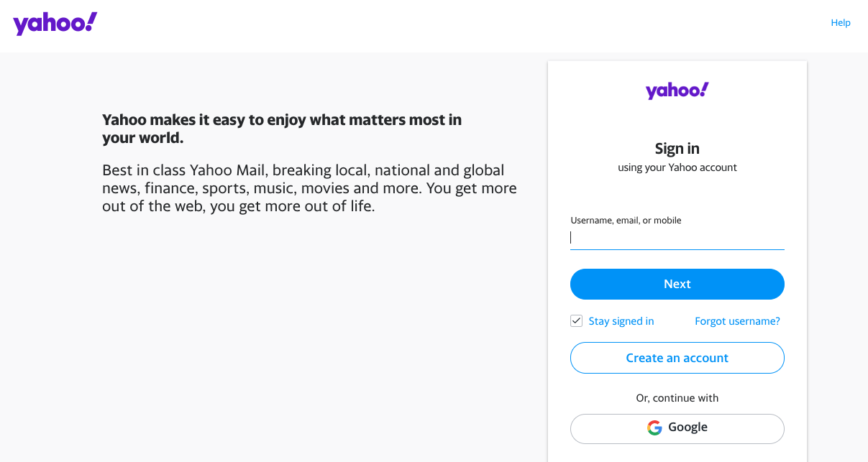Continue with Google
This screenshot has height=462, width=868.
pyautogui.click(x=677, y=428)
